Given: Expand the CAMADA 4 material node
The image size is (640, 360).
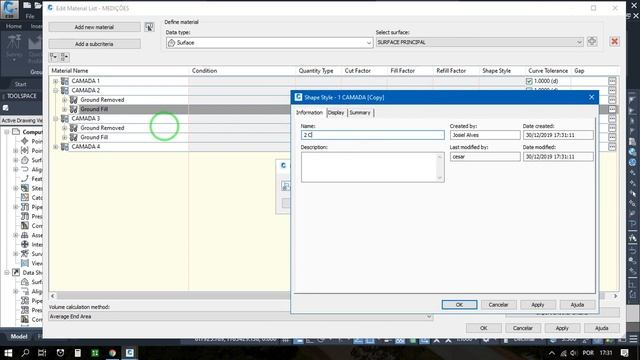Looking at the screenshot, I should (56, 147).
